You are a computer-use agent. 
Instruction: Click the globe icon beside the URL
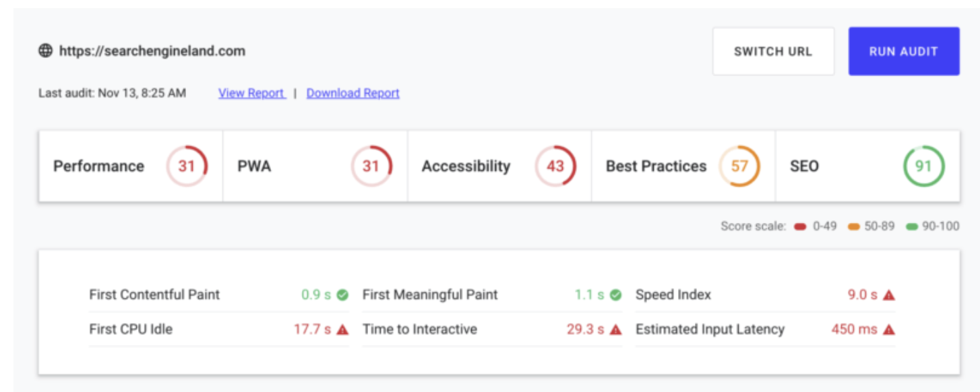pos(45,51)
